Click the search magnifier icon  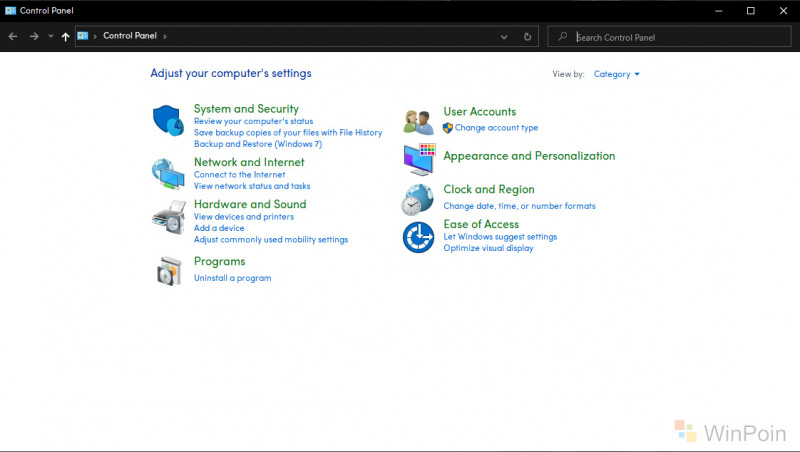coord(562,36)
